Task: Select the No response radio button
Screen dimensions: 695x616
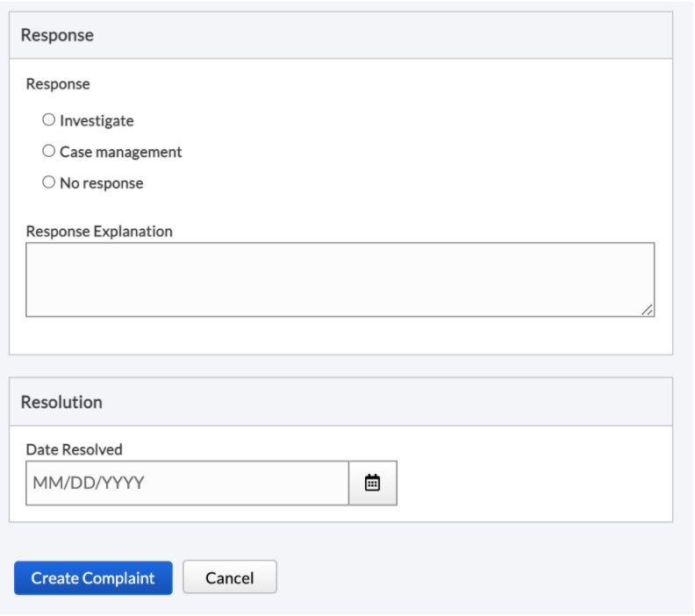Action: [48, 183]
